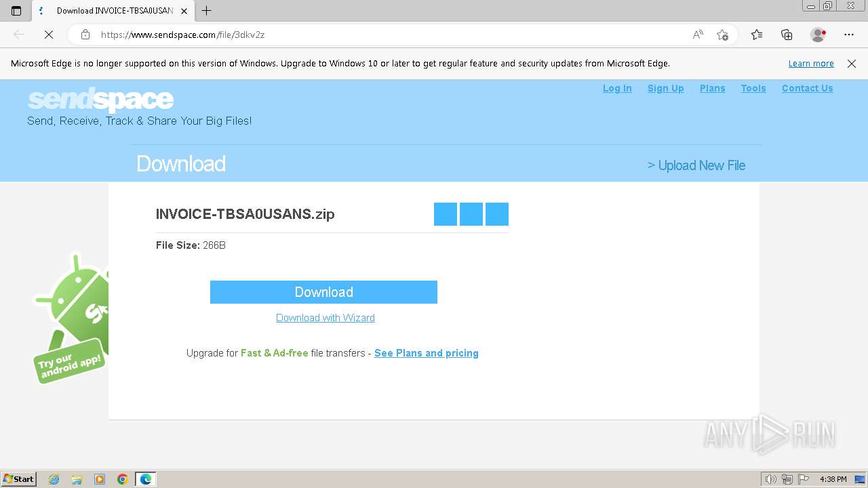This screenshot has height=488, width=868.
Task: Open the browser profile menu
Action: click(818, 35)
